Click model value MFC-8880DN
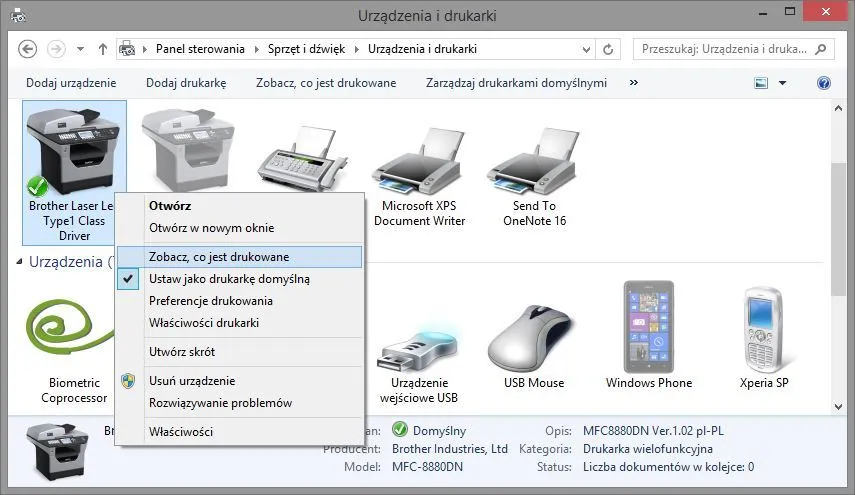 pyautogui.click(x=428, y=467)
